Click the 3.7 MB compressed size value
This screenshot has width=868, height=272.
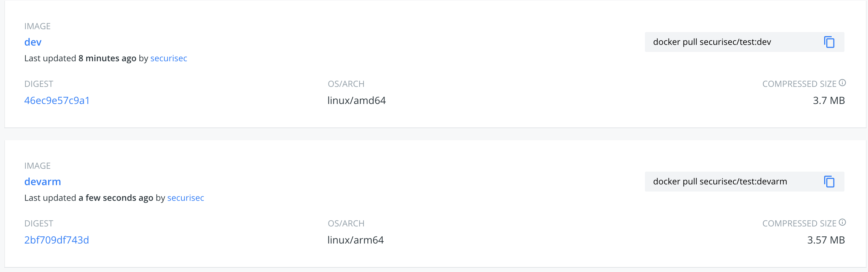coord(828,100)
